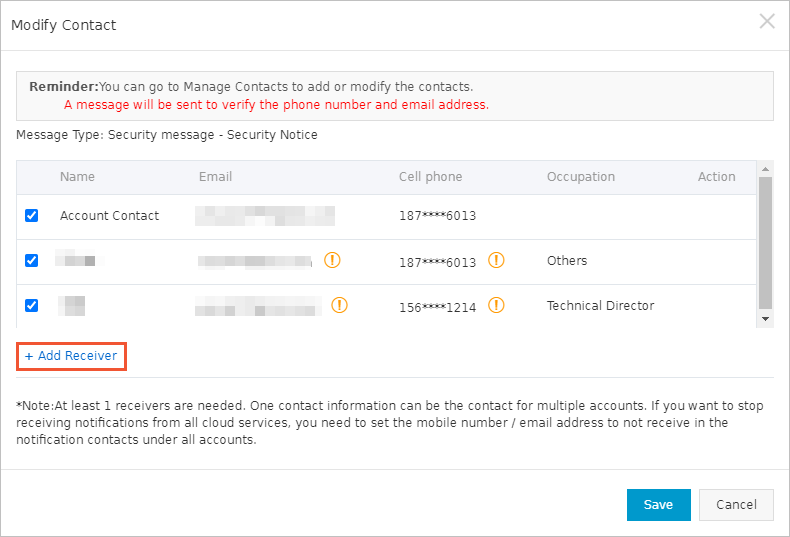The width and height of the screenshot is (790, 537).
Task: Click warning icon next to 156****1214 phone
Action: [x=496, y=305]
